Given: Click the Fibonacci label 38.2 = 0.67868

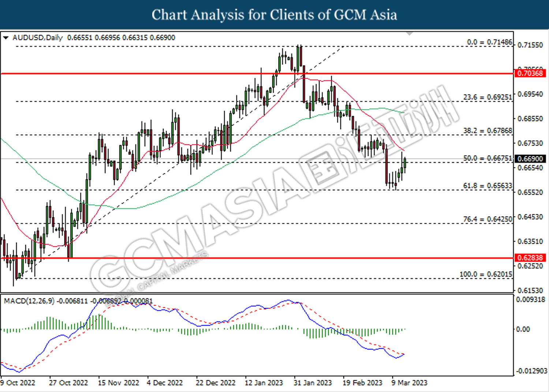Looking at the screenshot, I should 488,131.
